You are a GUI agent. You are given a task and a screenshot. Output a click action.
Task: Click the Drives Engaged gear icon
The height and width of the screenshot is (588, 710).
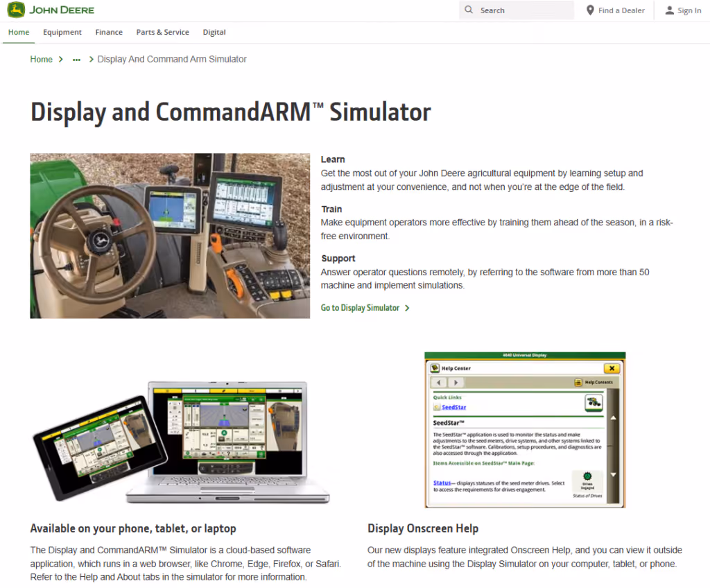(587, 476)
